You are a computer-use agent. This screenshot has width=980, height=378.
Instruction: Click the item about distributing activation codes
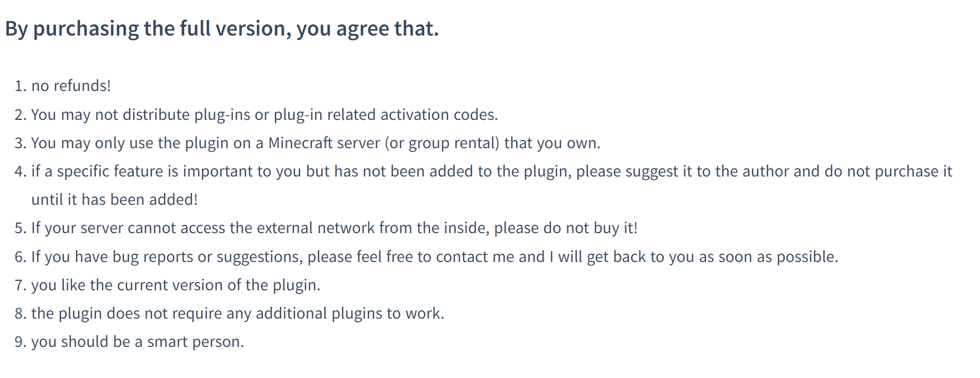pos(265,115)
